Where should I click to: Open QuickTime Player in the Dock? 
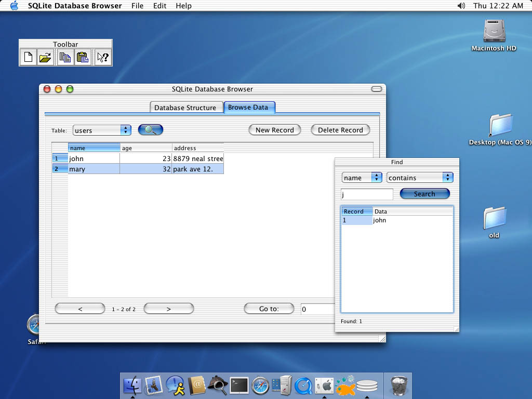click(x=303, y=386)
